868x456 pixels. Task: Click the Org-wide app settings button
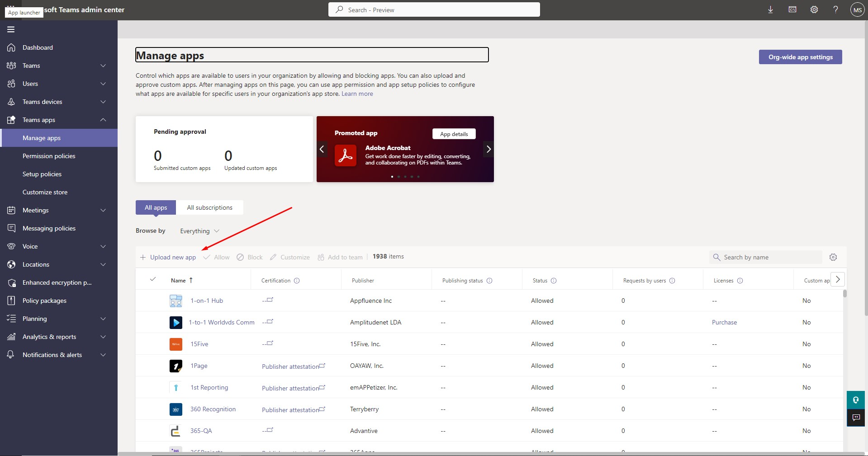click(x=800, y=57)
